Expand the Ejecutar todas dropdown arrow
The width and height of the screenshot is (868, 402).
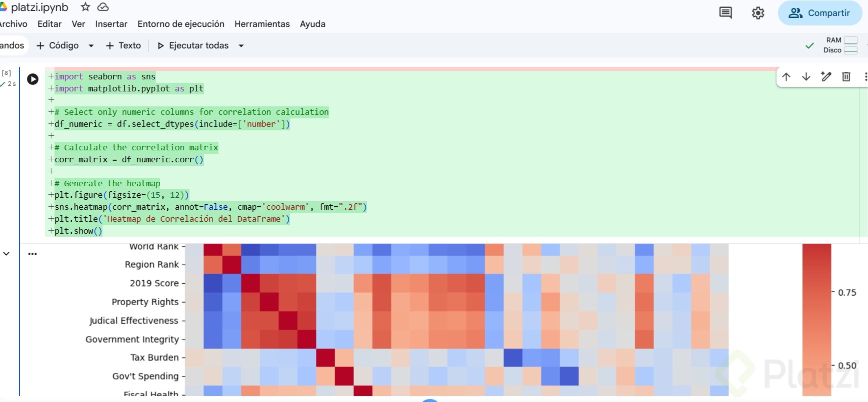(241, 45)
